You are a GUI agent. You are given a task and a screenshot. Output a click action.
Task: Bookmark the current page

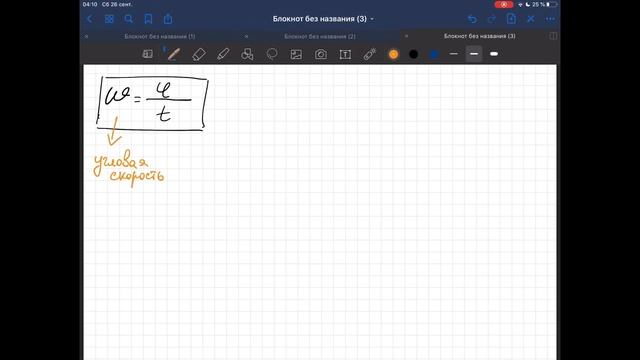tap(148, 19)
